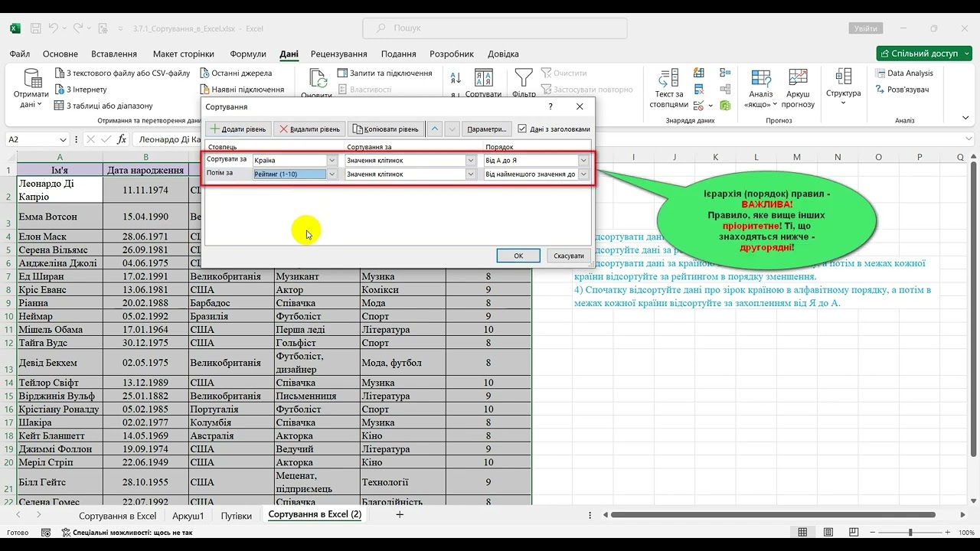Viewport: 980px width, 551px height.
Task: Click 'Додати рівень' button
Action: pos(239,129)
